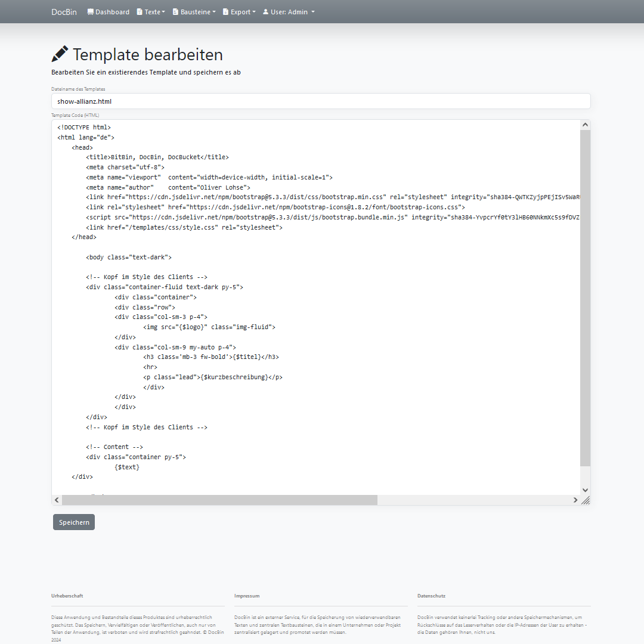This screenshot has width=644, height=644.
Task: Click the textarea resize handle corner
Action: (x=586, y=500)
